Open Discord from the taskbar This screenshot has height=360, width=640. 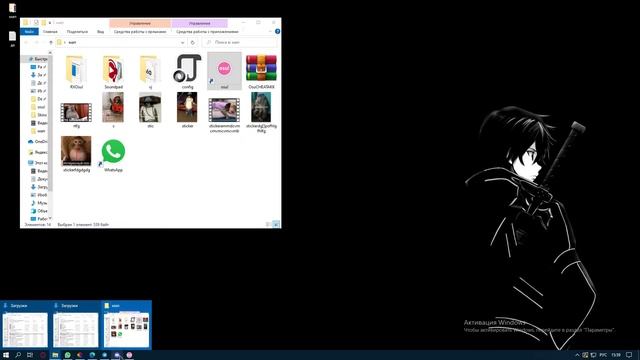point(117,355)
